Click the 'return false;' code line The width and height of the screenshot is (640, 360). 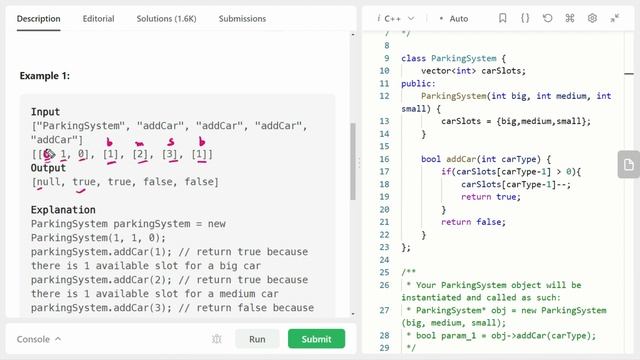pyautogui.click(x=473, y=222)
